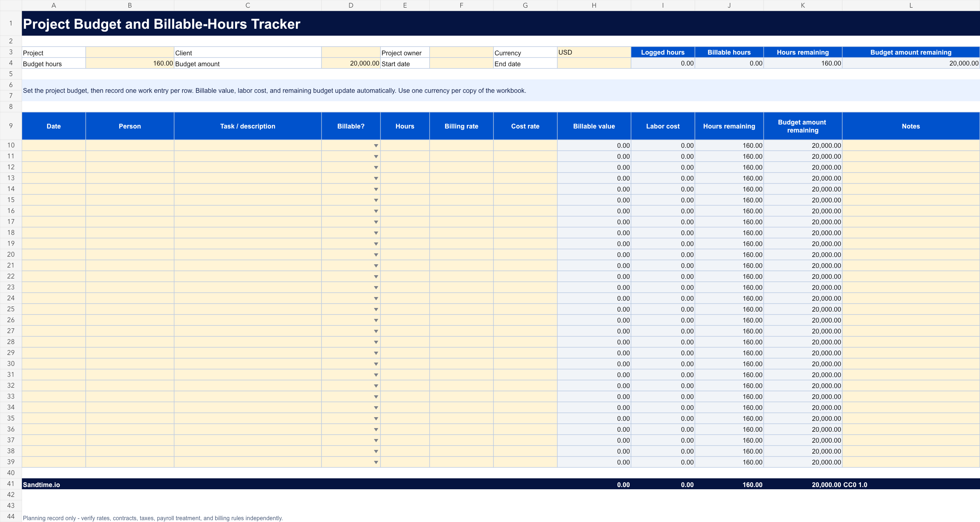The width and height of the screenshot is (980, 522).
Task: Open the Billable? dropdown in row 17
Action: point(376,222)
